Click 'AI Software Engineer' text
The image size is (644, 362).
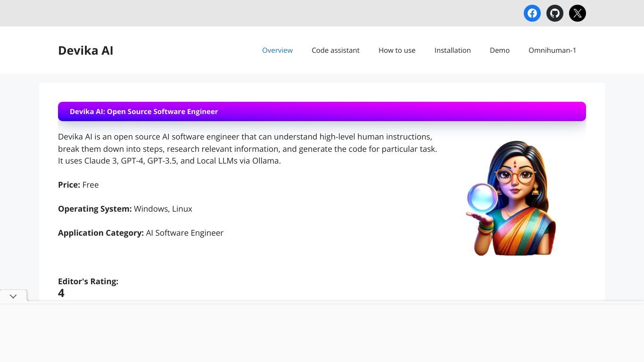tap(185, 233)
